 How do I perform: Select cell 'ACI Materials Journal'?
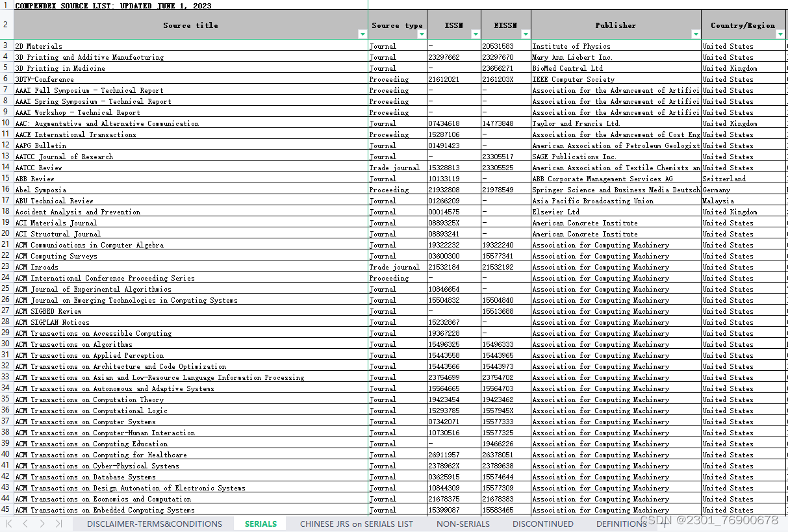pyautogui.click(x=191, y=223)
